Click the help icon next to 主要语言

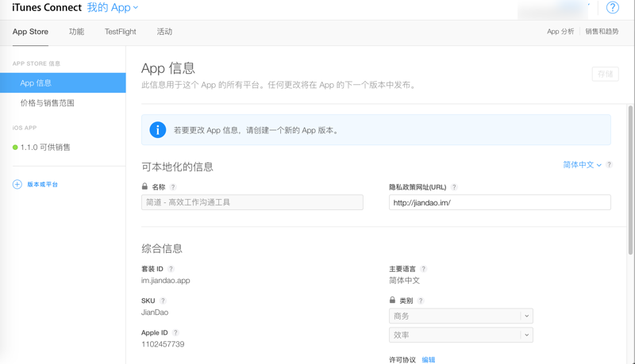[x=423, y=269]
